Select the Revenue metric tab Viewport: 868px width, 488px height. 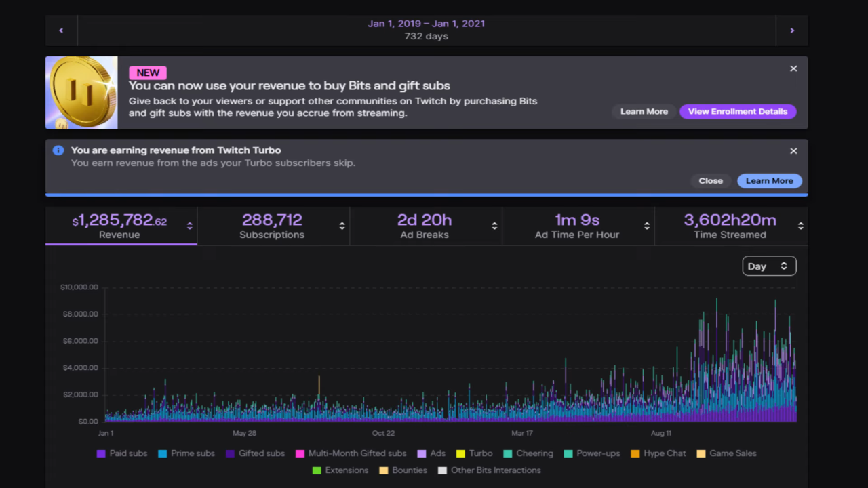[x=121, y=226]
